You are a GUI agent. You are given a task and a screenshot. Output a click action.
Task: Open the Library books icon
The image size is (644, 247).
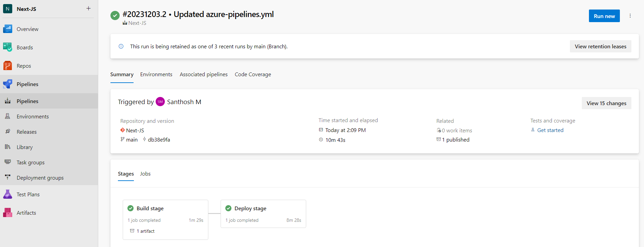7,147
